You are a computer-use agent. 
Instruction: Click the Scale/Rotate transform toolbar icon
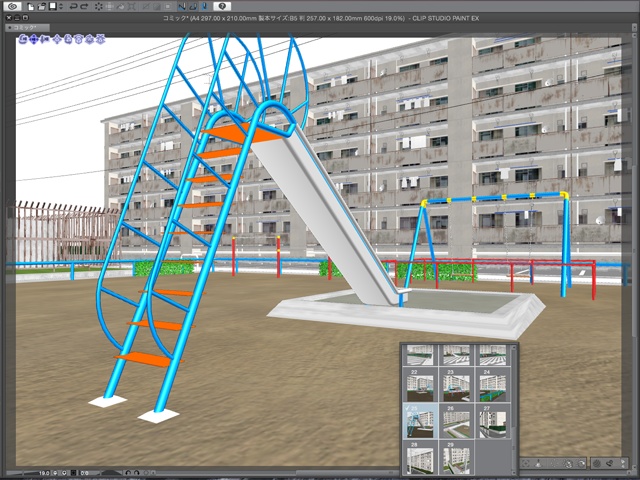click(131, 7)
